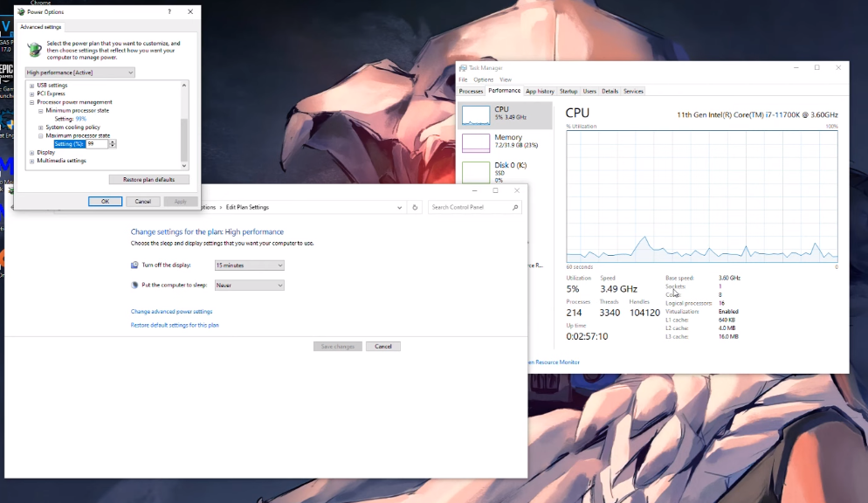Expand the Display node in Power Options
The image size is (868, 503).
[31, 153]
